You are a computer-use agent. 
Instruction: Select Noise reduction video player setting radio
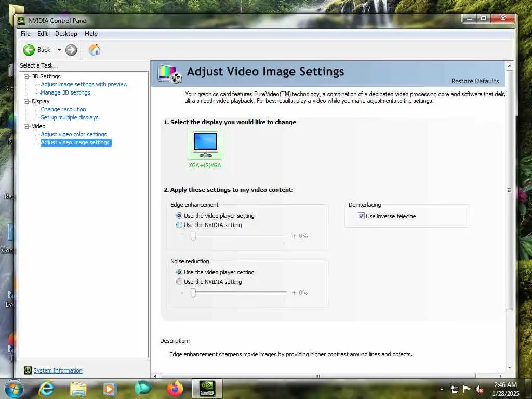[x=179, y=272]
